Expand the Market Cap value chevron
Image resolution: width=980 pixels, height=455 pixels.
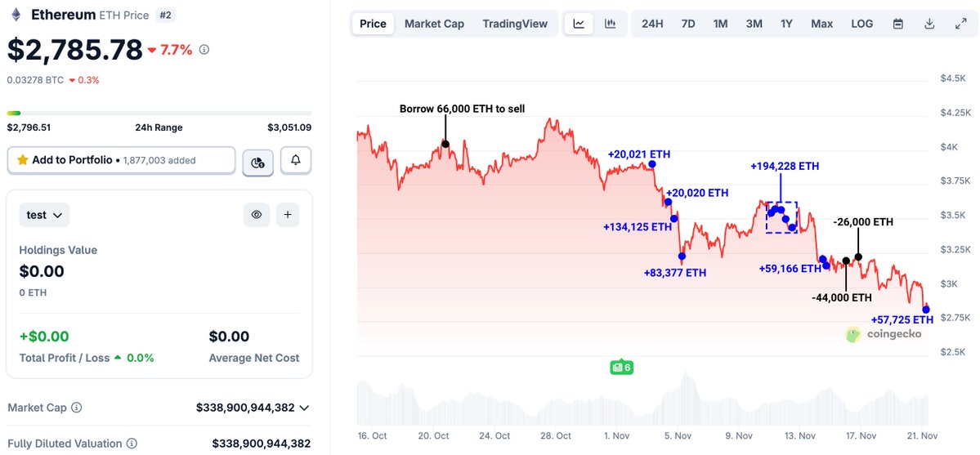click(305, 408)
